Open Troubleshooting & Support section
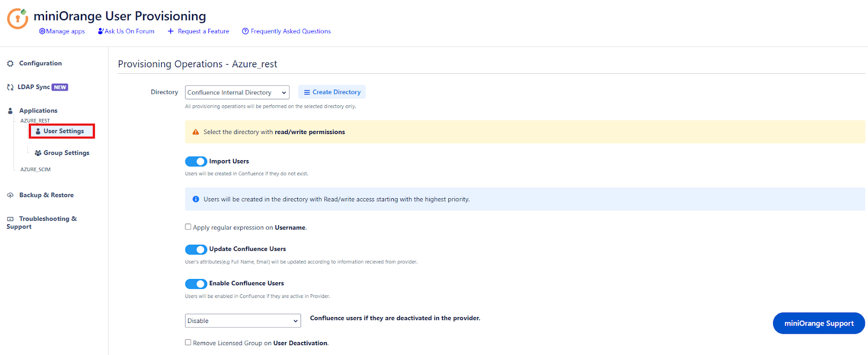This screenshot has height=355, width=868. point(42,223)
